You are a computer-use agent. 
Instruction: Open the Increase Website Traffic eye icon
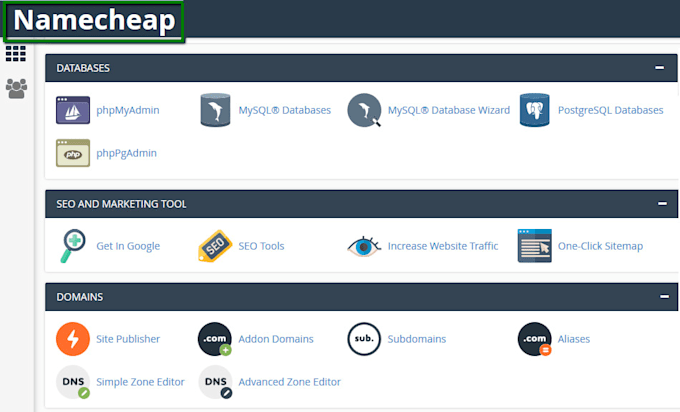click(x=364, y=246)
